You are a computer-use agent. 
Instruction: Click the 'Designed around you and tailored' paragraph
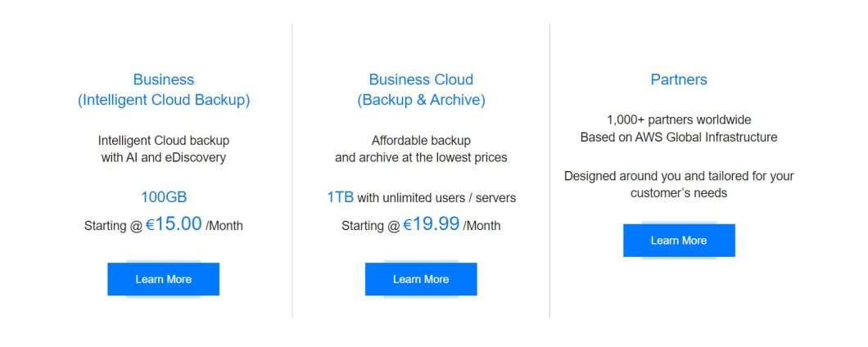[x=679, y=184]
